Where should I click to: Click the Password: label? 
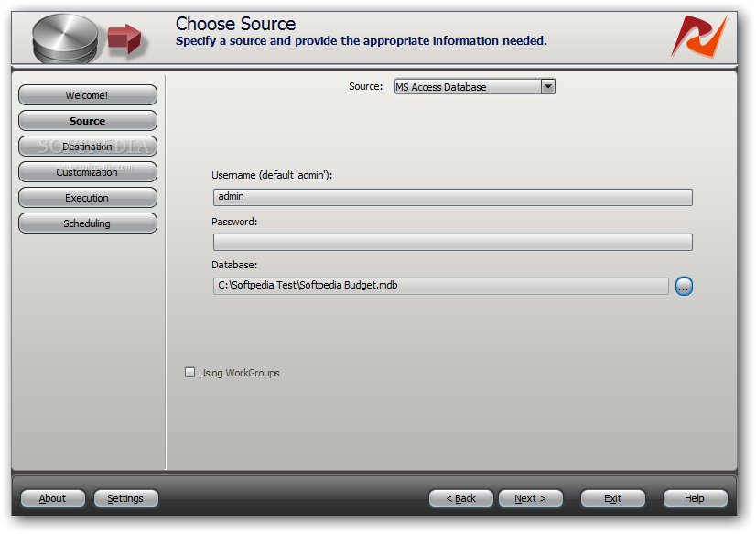234,222
